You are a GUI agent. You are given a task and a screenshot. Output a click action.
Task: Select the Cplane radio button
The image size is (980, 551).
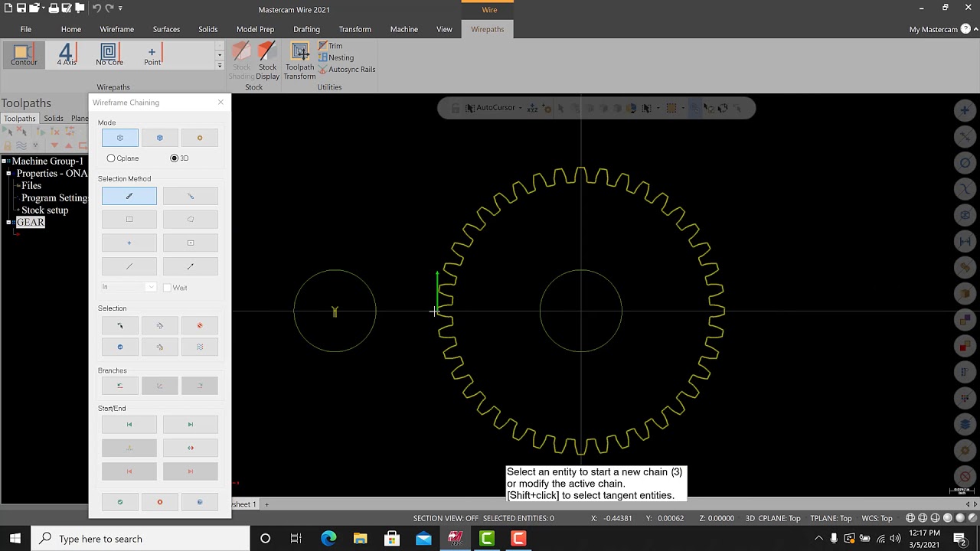pyautogui.click(x=111, y=158)
